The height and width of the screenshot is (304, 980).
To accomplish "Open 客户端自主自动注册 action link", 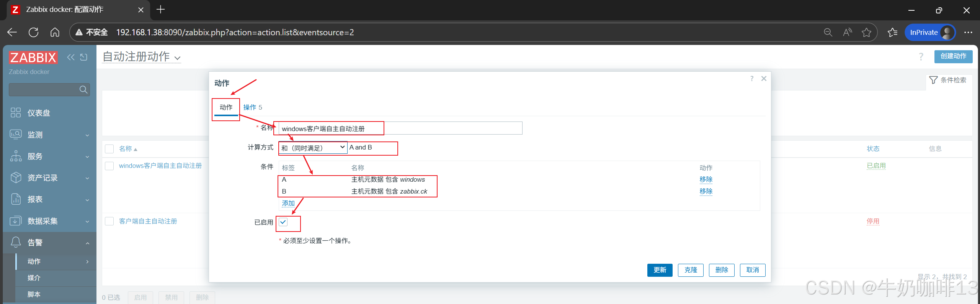I will (148, 221).
